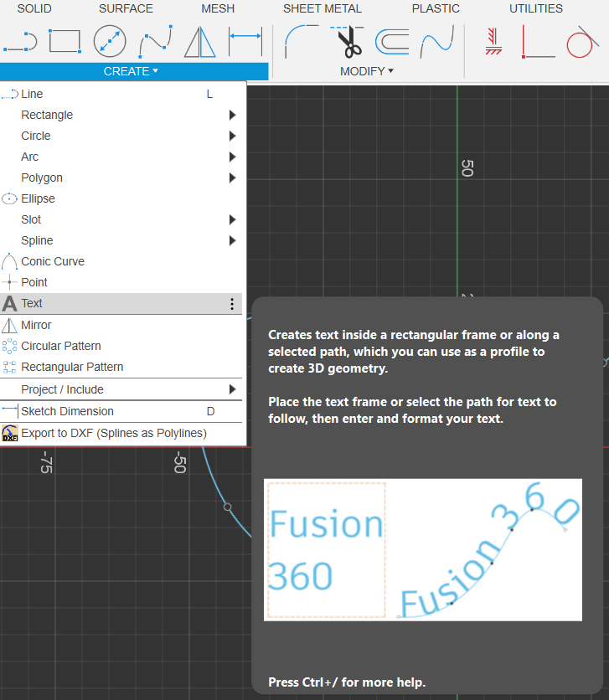Select the Trim scissors tool icon

(348, 42)
